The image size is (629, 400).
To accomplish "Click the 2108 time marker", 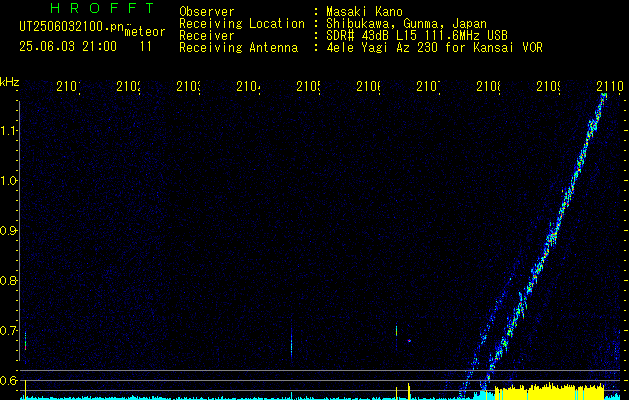I will 488,86.
